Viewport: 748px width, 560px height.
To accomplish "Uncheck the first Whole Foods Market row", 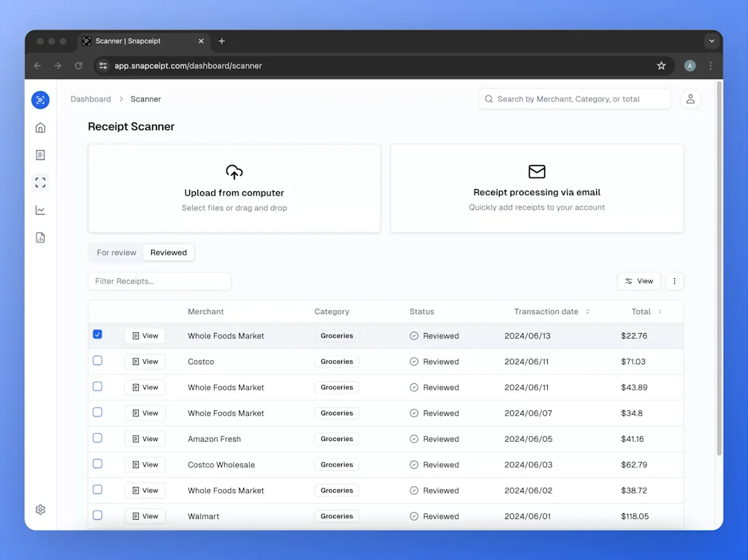I will [97, 334].
